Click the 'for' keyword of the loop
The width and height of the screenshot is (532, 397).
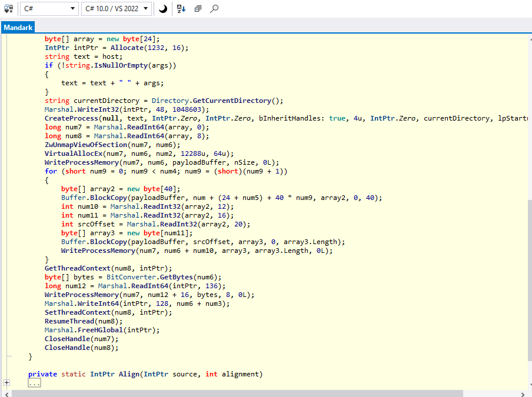click(x=51, y=171)
